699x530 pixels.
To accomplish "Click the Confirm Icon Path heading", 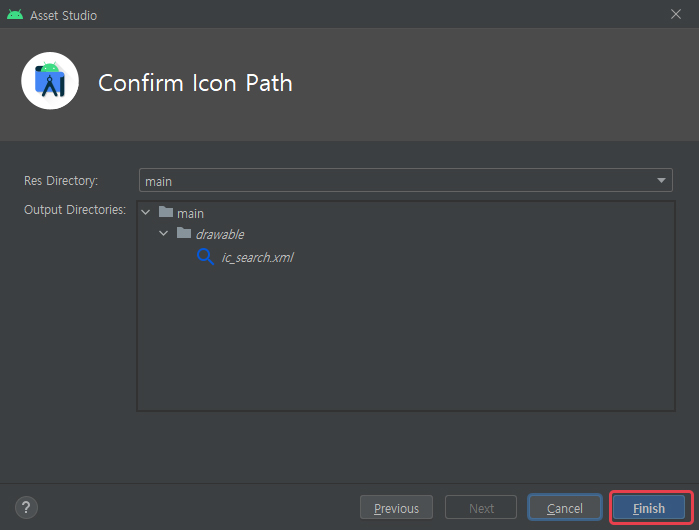I will 195,83.
